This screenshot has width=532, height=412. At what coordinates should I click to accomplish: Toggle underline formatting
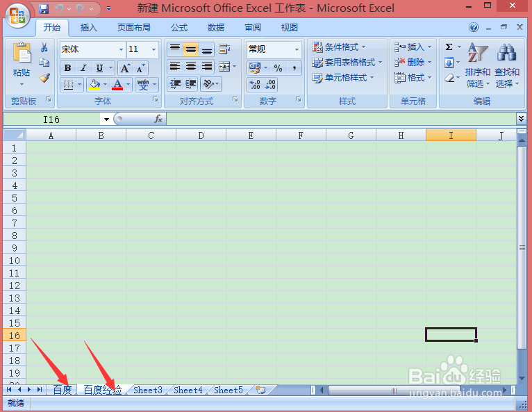click(x=99, y=68)
